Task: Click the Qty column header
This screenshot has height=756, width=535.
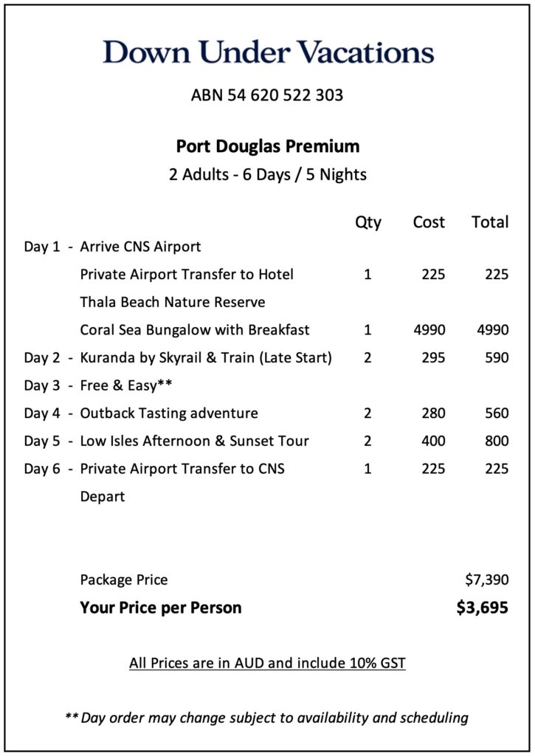Action: (368, 222)
